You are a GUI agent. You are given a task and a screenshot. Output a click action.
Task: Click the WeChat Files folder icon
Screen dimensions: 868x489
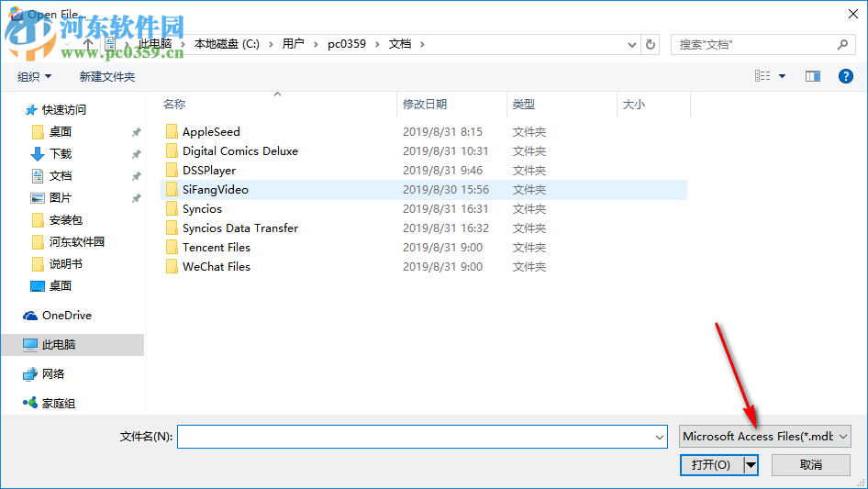172,267
